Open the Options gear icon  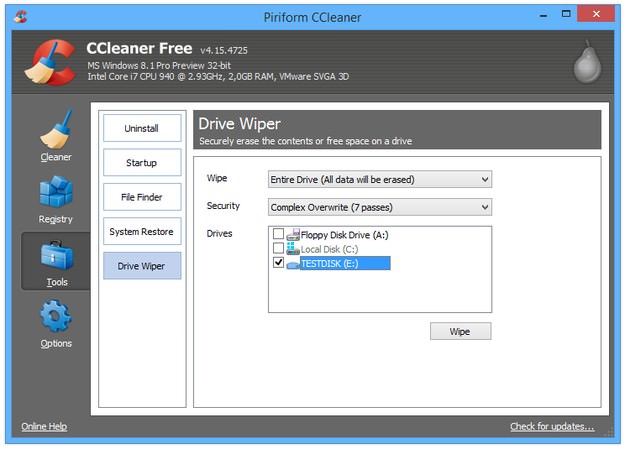(x=56, y=316)
